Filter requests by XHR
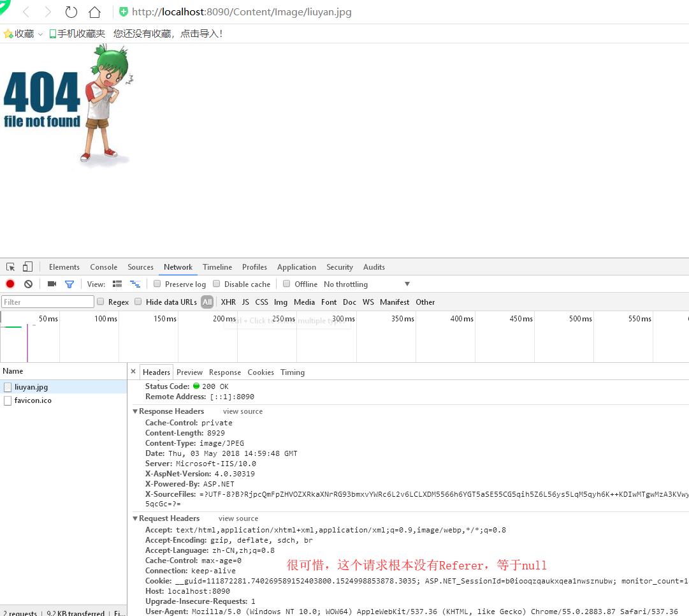689x616 pixels. pos(228,302)
